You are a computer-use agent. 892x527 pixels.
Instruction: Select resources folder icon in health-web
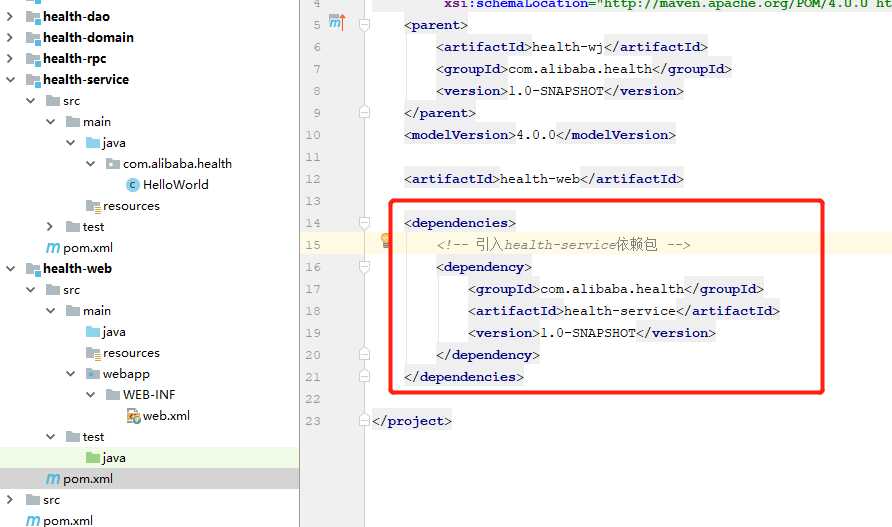coord(93,353)
